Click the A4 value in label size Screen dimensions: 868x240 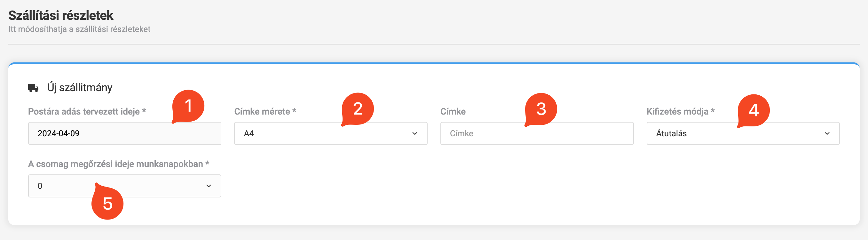click(x=249, y=133)
